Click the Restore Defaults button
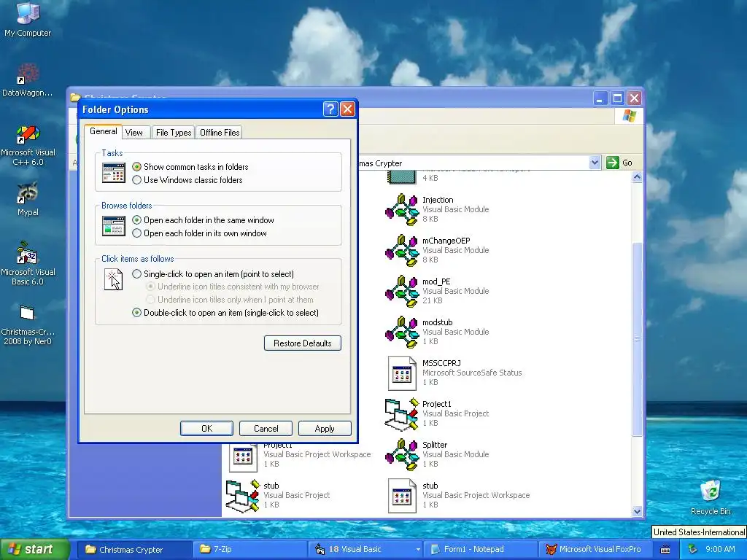 pos(303,343)
